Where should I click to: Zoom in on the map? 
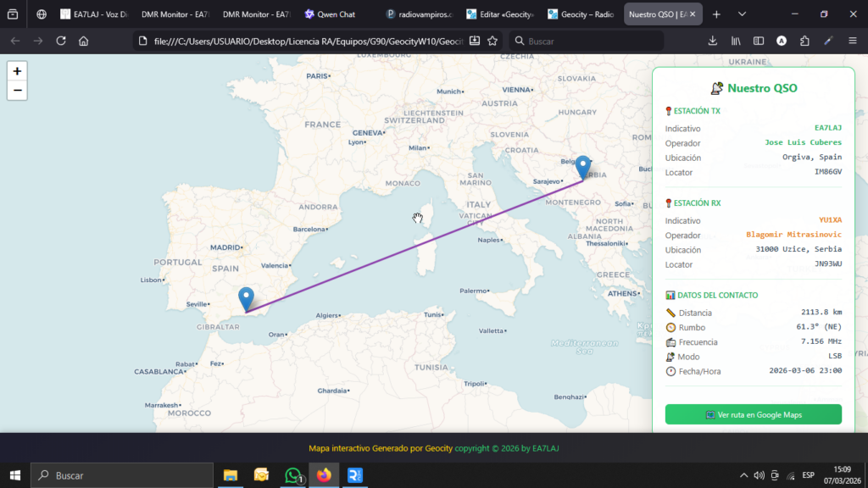tap(17, 71)
